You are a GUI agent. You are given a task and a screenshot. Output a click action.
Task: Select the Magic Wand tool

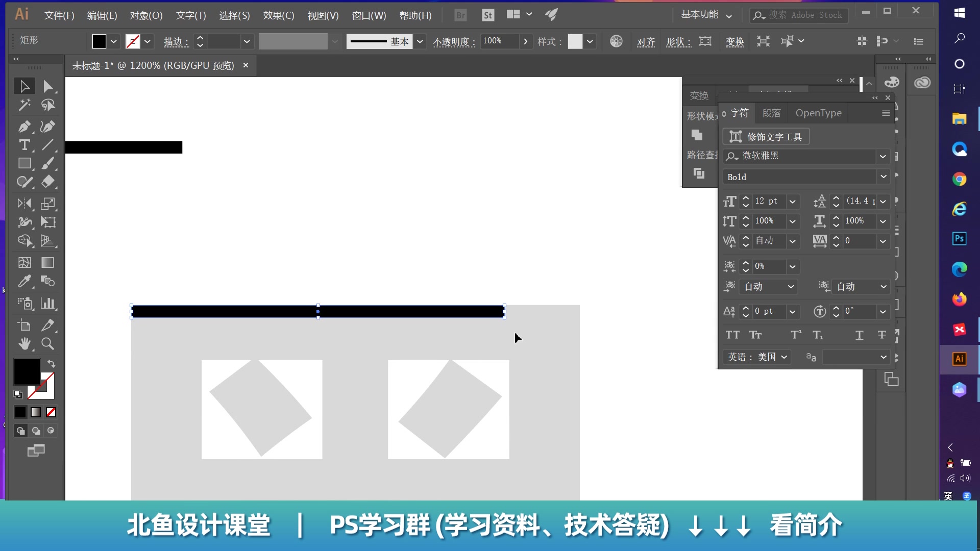tap(24, 105)
